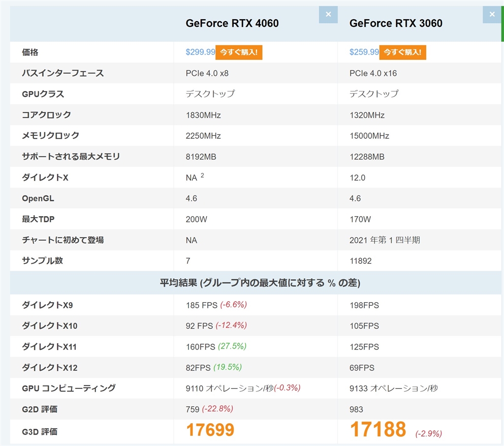Click the 983 G2D score
Image resolution: width=504 pixels, height=446 pixels.
[356, 410]
